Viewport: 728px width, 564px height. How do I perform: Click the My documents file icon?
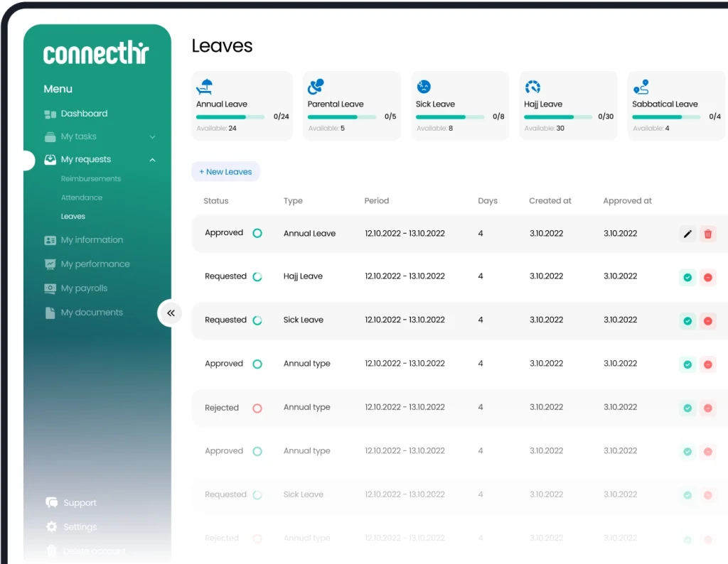(50, 313)
